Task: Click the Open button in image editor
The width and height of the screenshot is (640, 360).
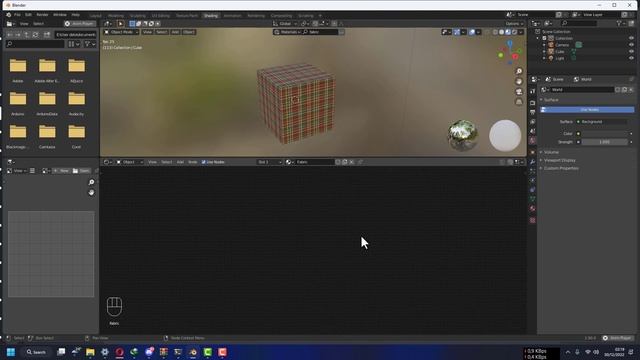Action: pyautogui.click(x=81, y=171)
